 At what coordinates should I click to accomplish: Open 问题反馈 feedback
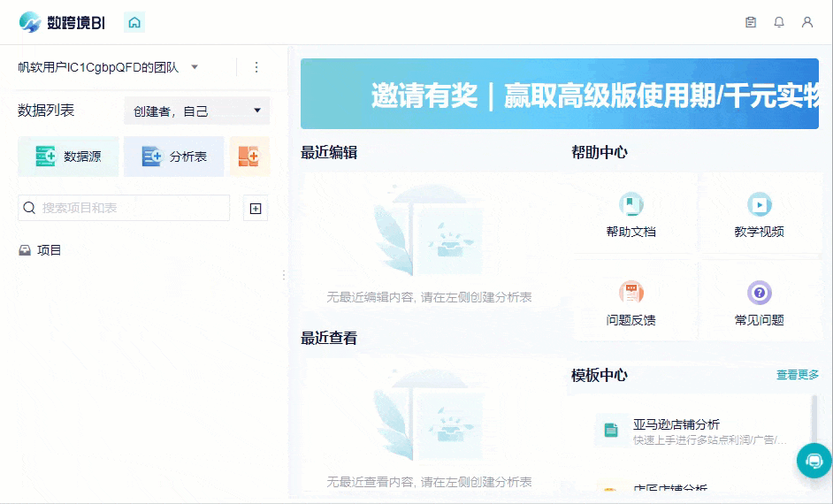(631, 302)
